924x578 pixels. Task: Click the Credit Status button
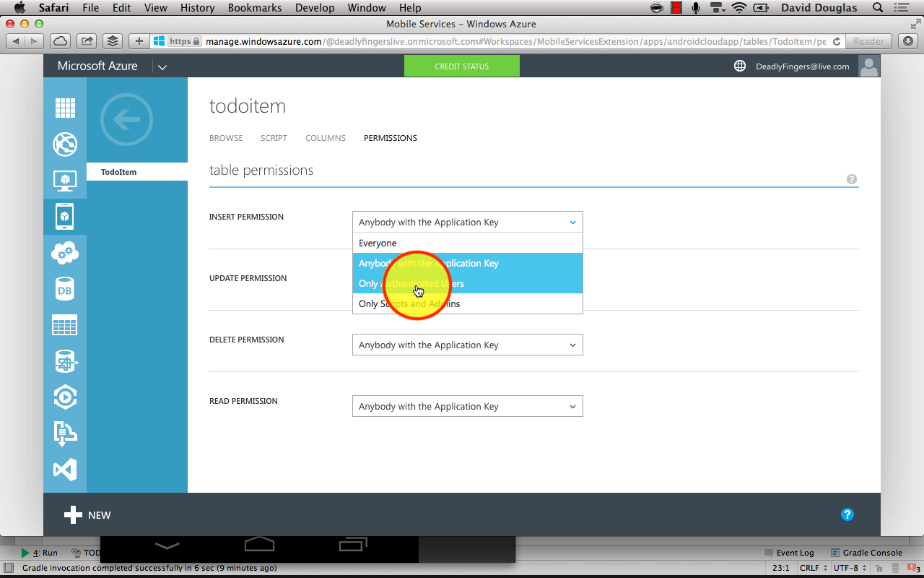pos(462,66)
